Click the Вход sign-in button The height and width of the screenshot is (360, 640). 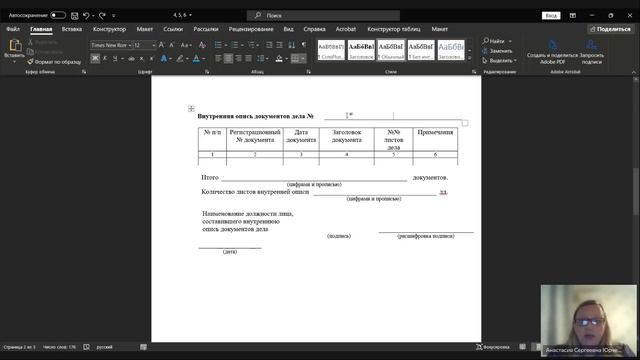pyautogui.click(x=551, y=16)
